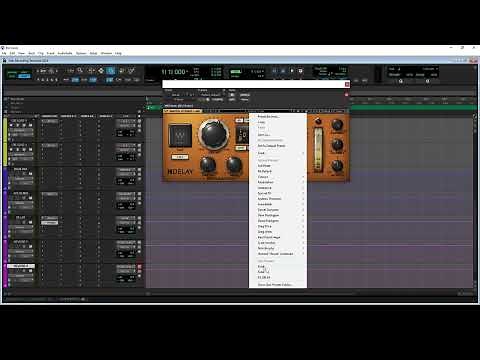Select the Zoomer tool in the toolbar
Image resolution: width=480 pixels, height=360 pixels.
click(x=80, y=70)
